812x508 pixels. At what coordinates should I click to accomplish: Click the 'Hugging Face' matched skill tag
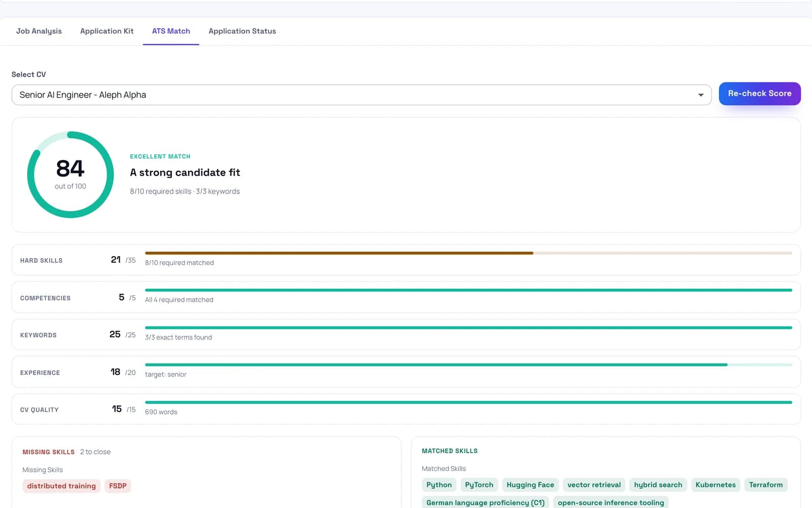pos(530,485)
